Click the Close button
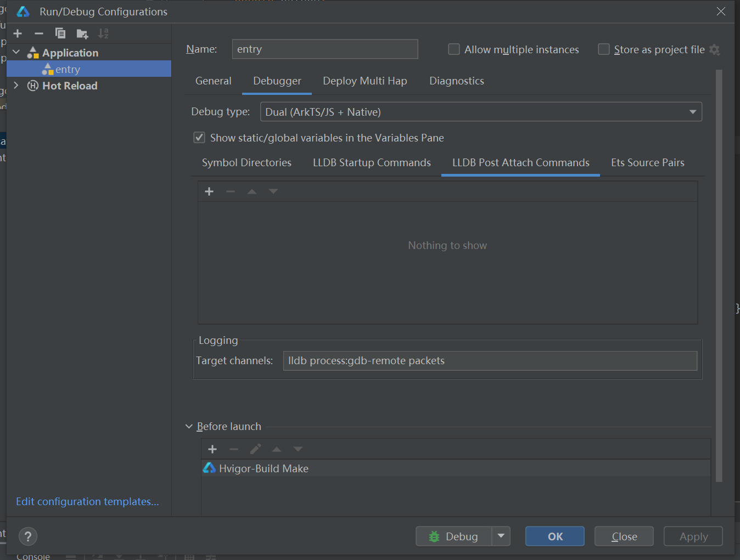 [624, 536]
